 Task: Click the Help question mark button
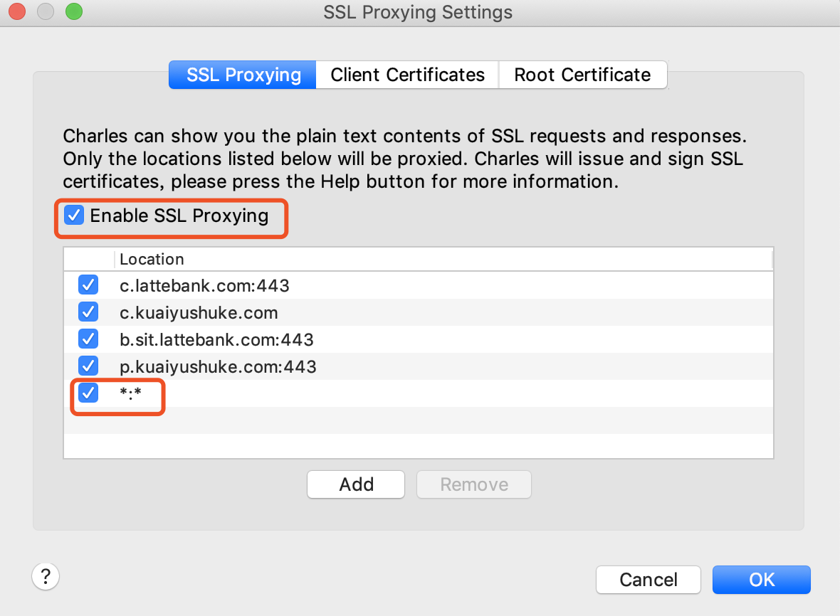coord(46,575)
